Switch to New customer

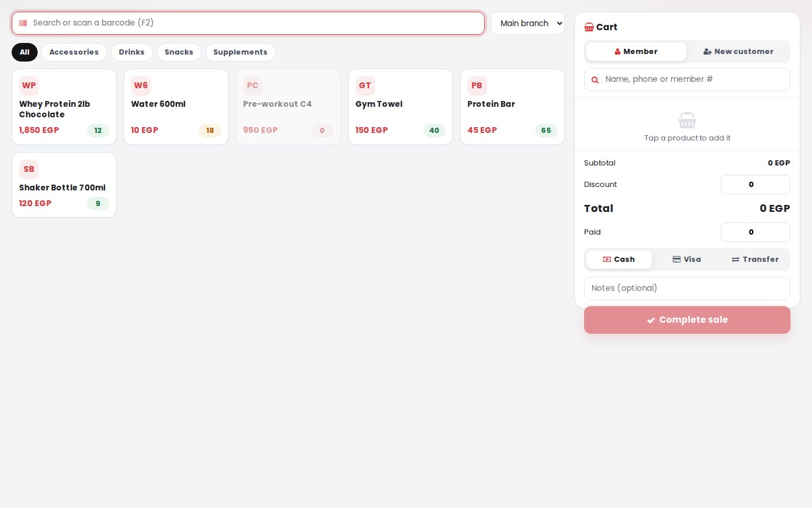click(738, 52)
